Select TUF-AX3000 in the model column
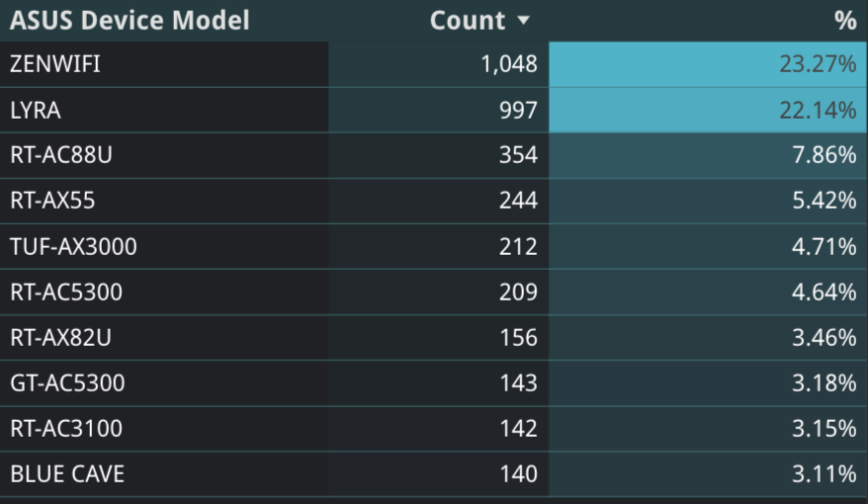The height and width of the screenshot is (504, 868). point(73,246)
